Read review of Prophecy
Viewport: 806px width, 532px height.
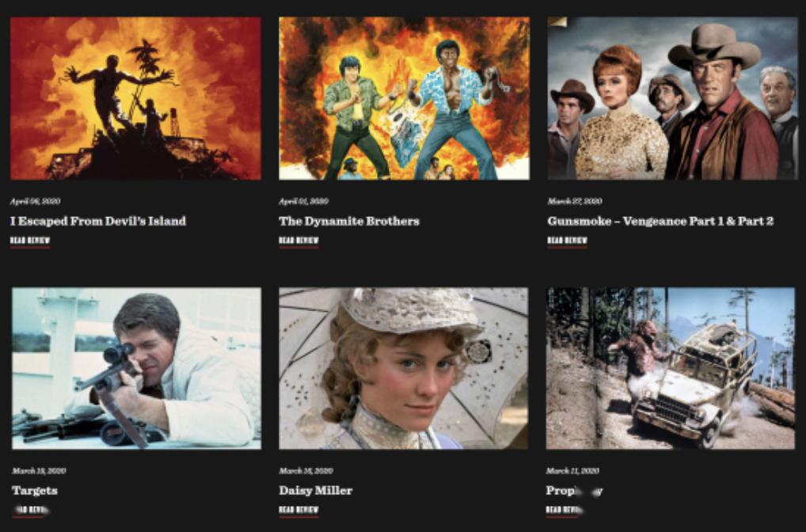pyautogui.click(x=565, y=510)
